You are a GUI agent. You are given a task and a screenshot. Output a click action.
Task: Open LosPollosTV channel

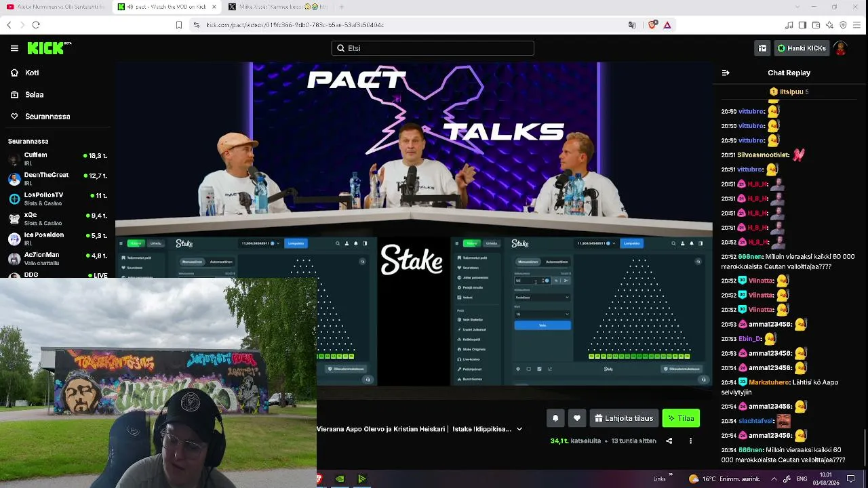click(58, 199)
